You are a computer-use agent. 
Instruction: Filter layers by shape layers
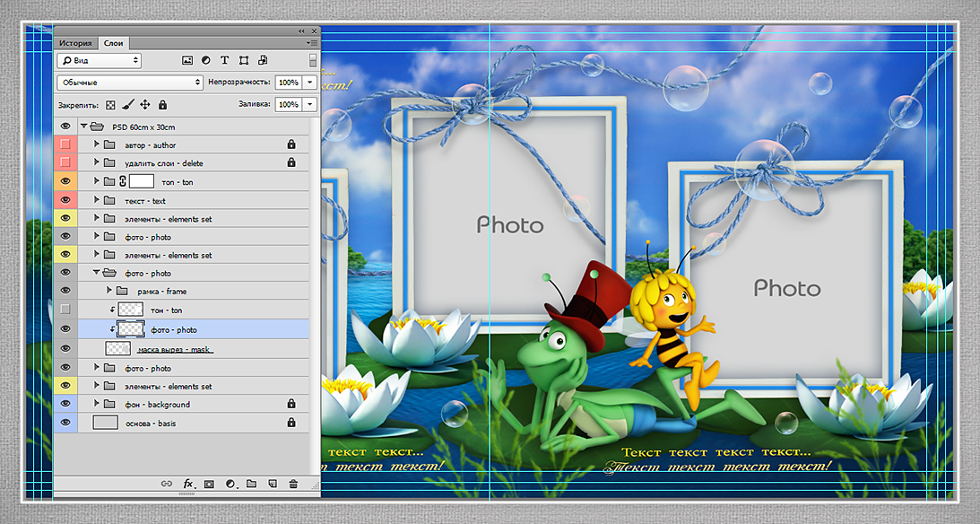244,61
